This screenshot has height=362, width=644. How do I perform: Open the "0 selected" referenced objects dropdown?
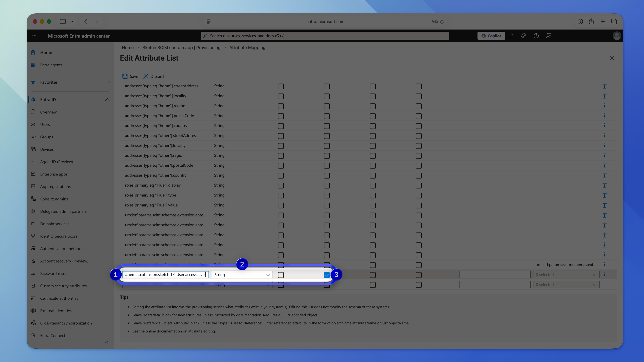(566, 274)
